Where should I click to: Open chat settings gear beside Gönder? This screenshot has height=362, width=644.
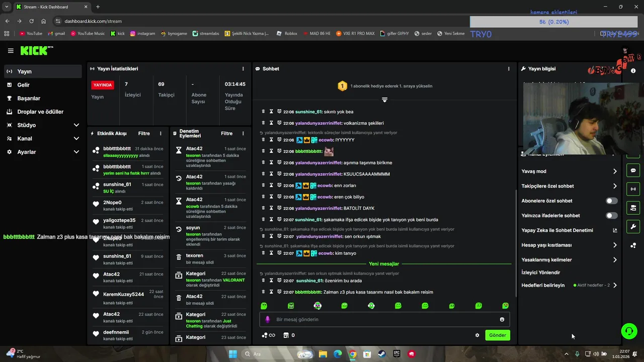[x=477, y=335]
